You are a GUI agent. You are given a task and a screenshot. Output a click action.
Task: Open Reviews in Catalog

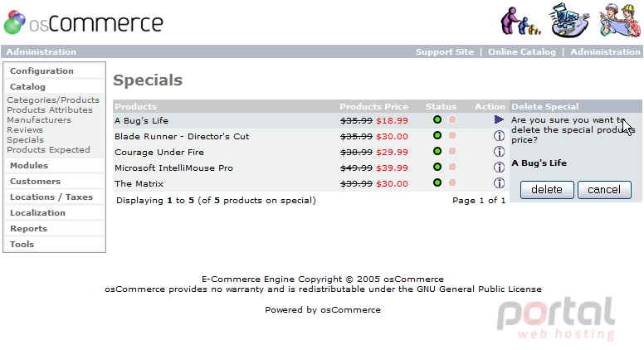[25, 129]
